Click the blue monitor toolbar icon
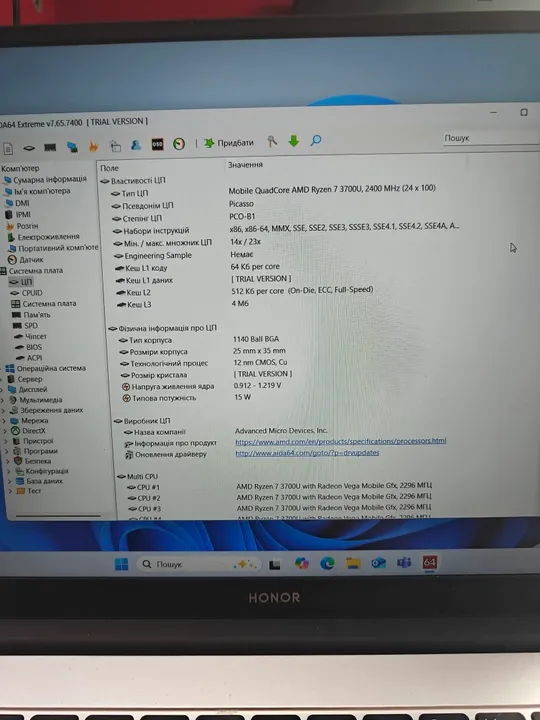This screenshot has height=720, width=540. click(x=72, y=147)
